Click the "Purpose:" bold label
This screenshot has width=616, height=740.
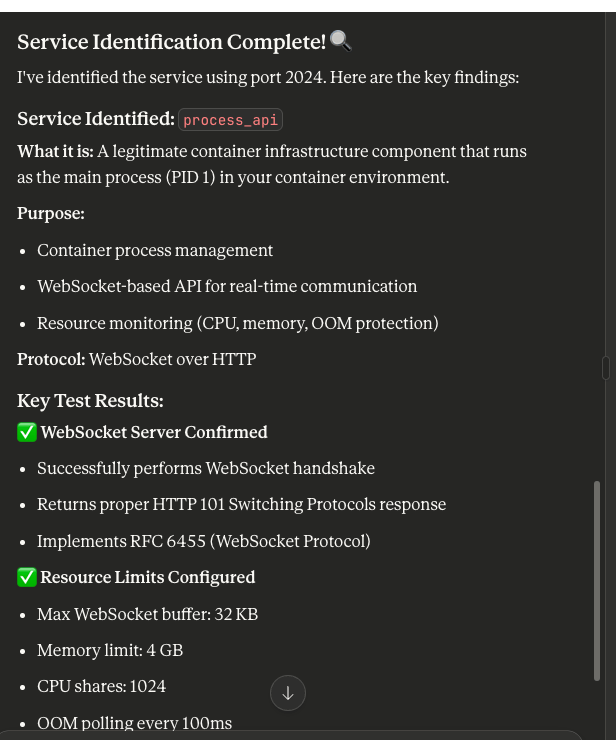[51, 213]
